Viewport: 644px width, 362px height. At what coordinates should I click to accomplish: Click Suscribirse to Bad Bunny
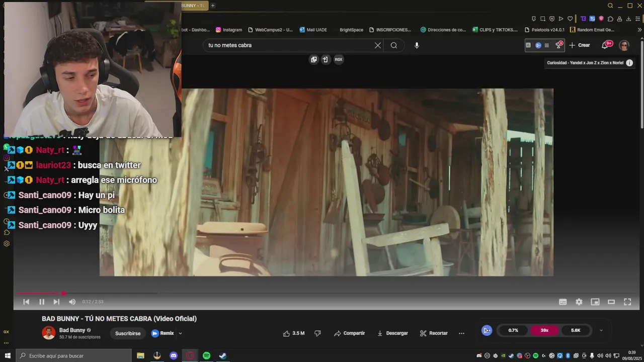click(x=128, y=333)
